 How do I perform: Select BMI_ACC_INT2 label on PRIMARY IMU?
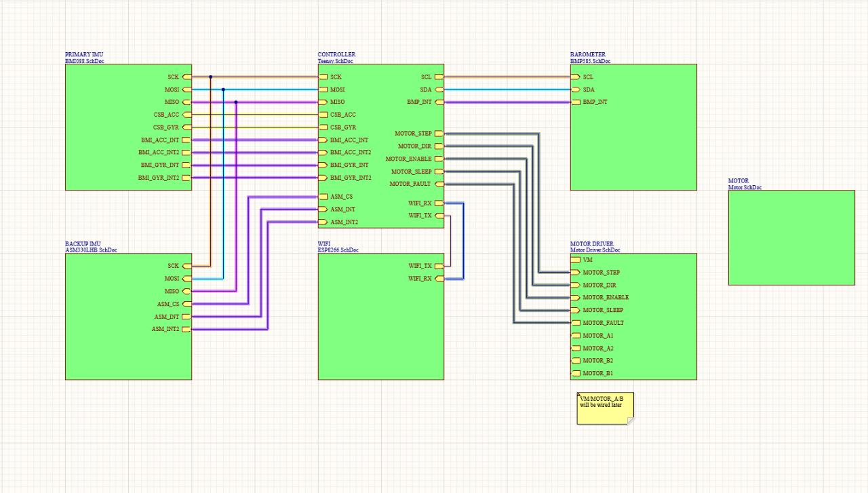click(x=159, y=153)
